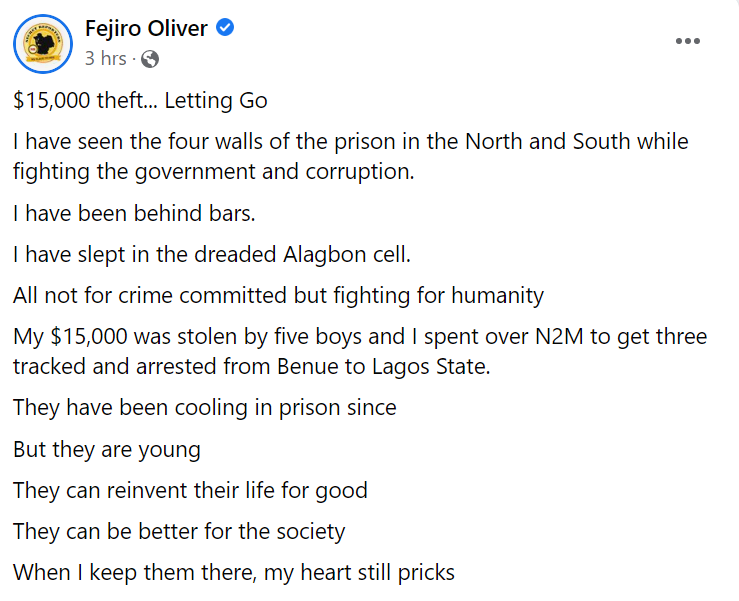This screenshot has height=601, width=739.
Task: Open Fejiro Oliver's profile picture
Action: [42, 44]
